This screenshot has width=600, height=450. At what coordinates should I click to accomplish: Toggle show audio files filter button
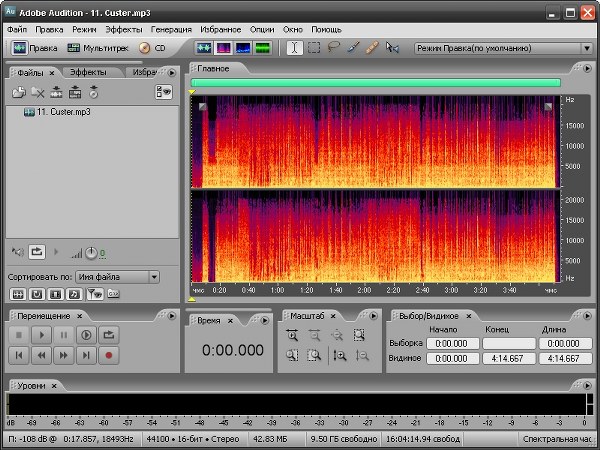18,293
